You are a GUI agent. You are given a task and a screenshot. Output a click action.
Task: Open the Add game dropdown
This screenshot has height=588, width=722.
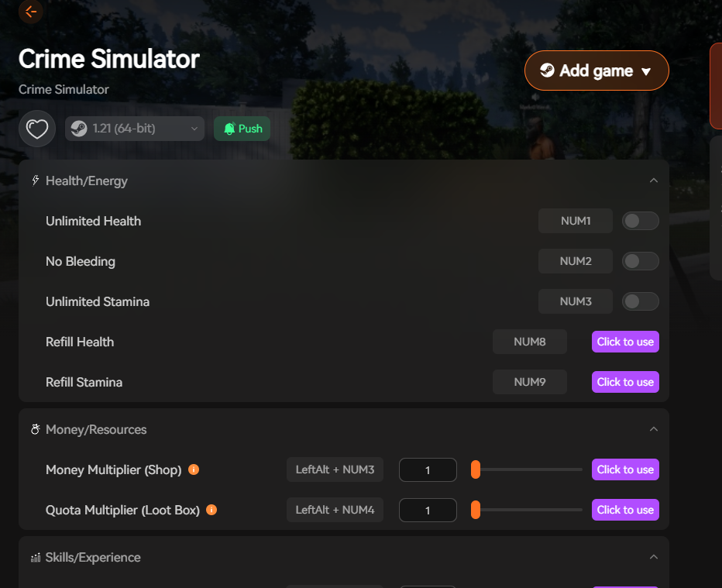597,70
